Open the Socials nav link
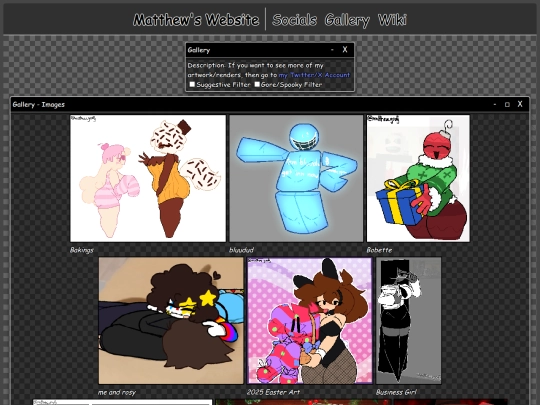Screen dimensions: 540x405 [294, 20]
